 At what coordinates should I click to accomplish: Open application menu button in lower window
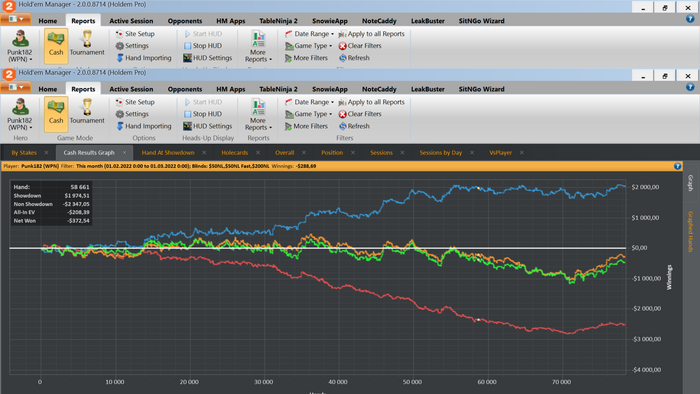tap(16, 87)
